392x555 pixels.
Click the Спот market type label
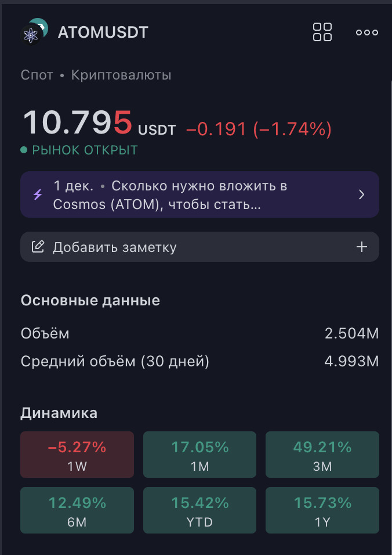click(37, 75)
